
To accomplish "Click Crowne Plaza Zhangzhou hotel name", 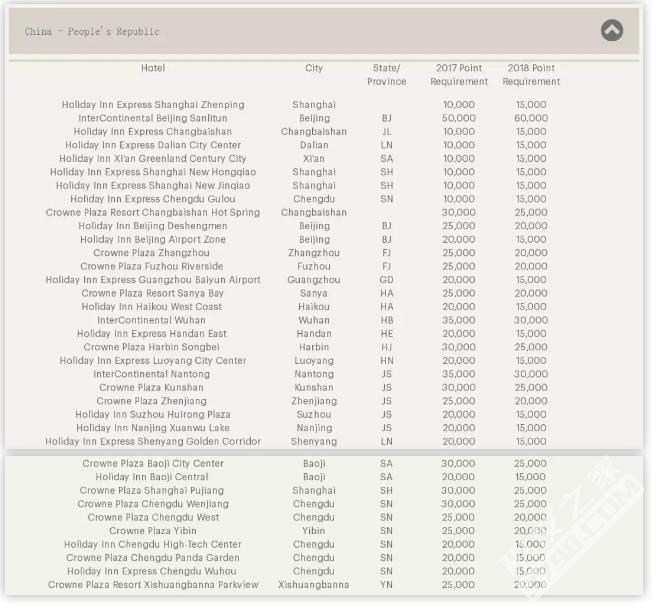I will coord(151,253).
